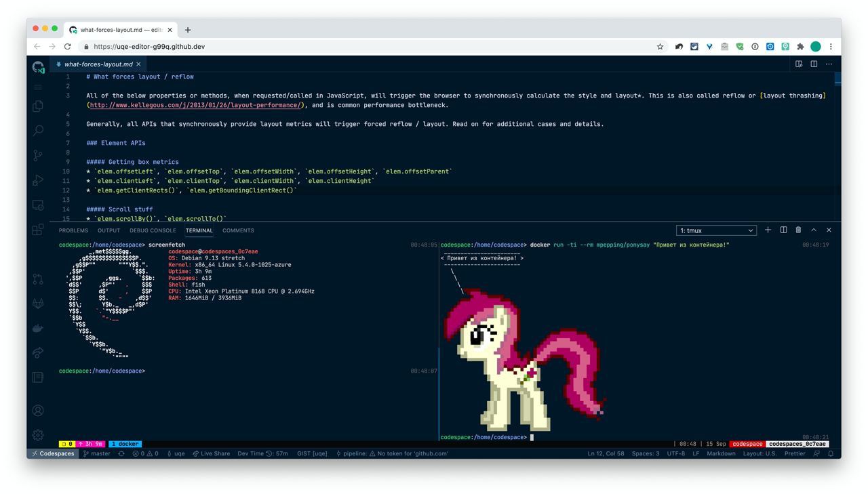Reload the browser page
868x494 pixels.
[67, 47]
